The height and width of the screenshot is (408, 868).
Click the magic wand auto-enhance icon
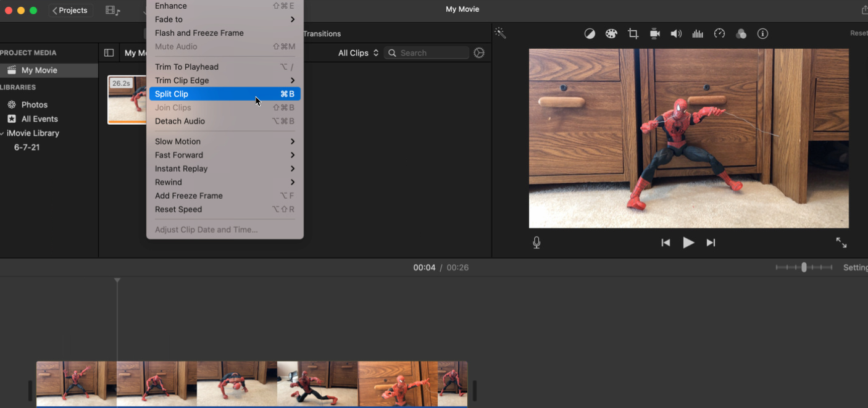[501, 33]
